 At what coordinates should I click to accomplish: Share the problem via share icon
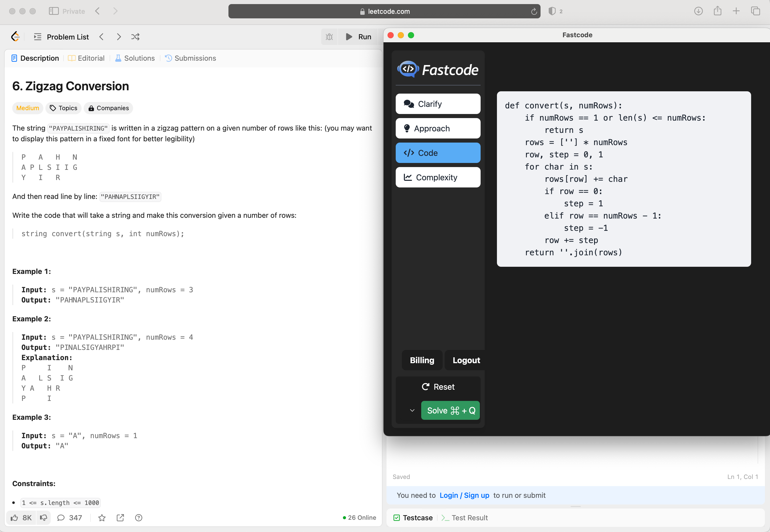[120, 518]
